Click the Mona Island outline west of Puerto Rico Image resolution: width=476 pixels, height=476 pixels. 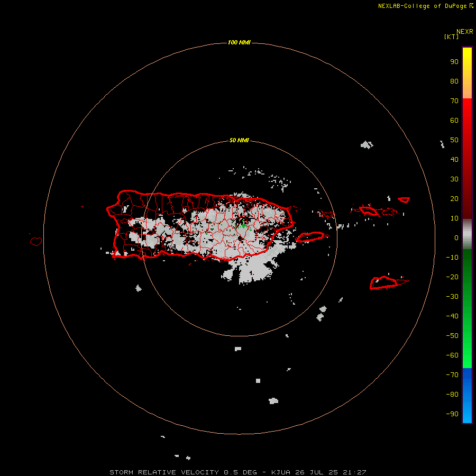(x=36, y=241)
